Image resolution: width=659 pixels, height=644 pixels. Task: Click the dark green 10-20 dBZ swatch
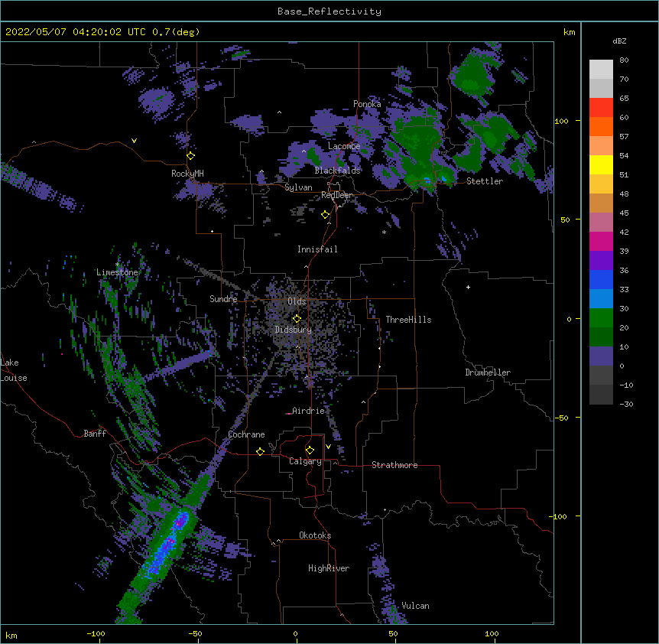point(601,337)
